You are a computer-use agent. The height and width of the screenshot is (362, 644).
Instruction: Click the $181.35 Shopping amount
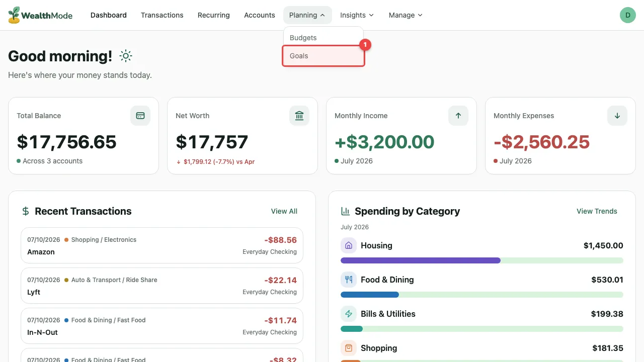(x=608, y=348)
